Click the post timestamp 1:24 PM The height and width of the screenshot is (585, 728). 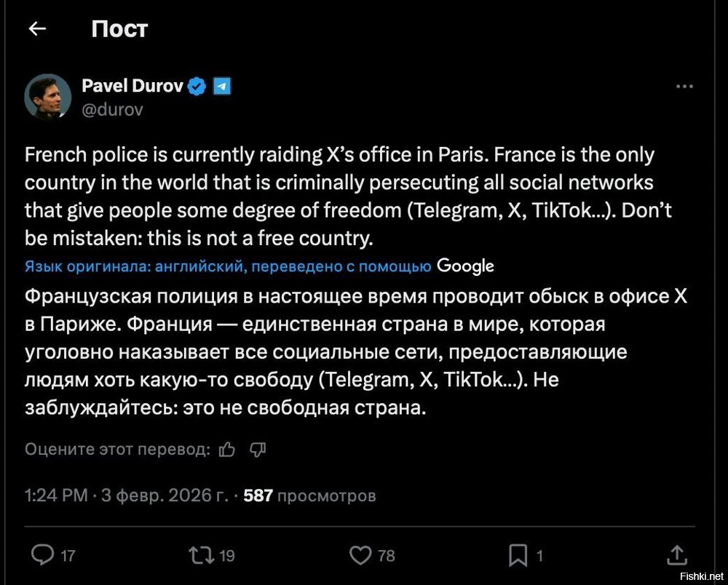click(x=55, y=496)
